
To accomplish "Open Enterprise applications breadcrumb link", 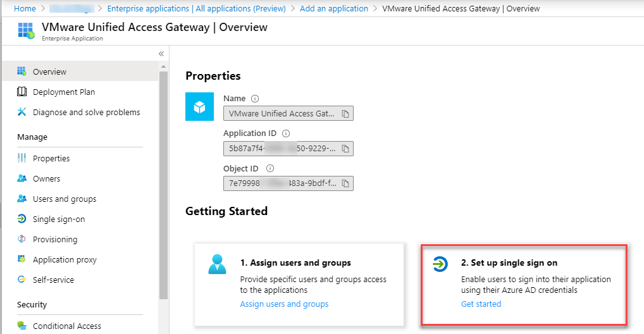I will pos(196,9).
